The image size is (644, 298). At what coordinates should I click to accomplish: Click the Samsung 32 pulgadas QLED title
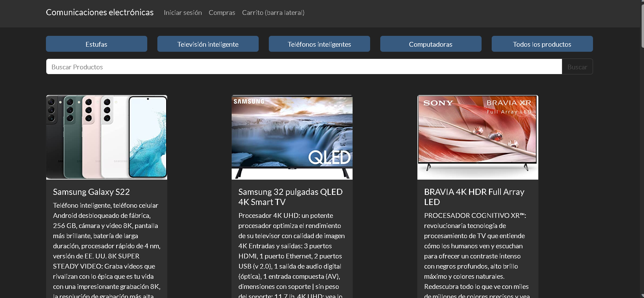pyautogui.click(x=290, y=197)
